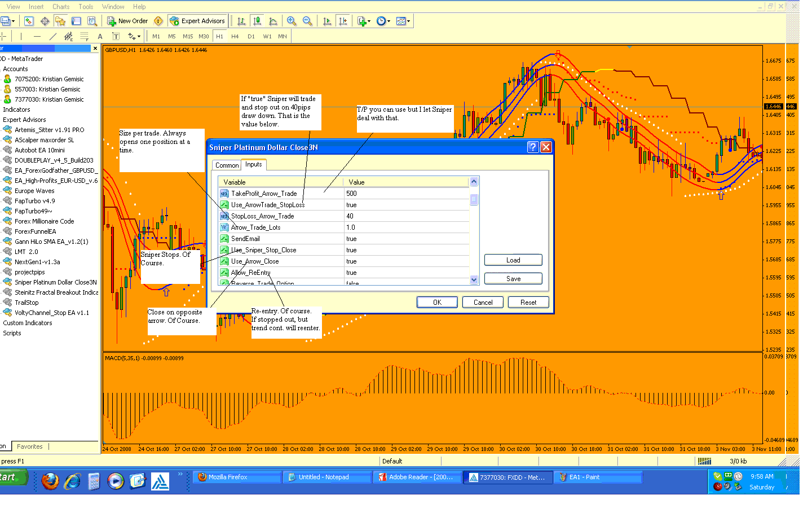Switch chart to line chart icon
This screenshot has width=812, height=508.
[273, 21]
